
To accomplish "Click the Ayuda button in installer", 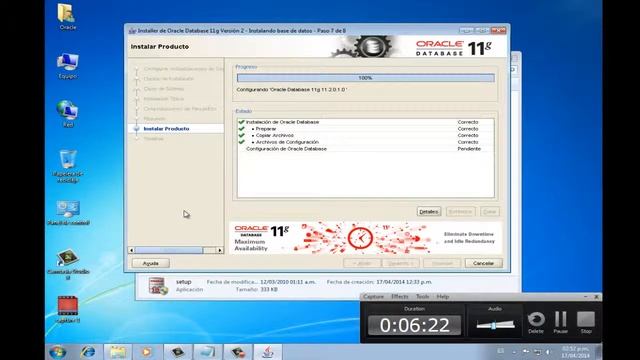I will point(151,263).
